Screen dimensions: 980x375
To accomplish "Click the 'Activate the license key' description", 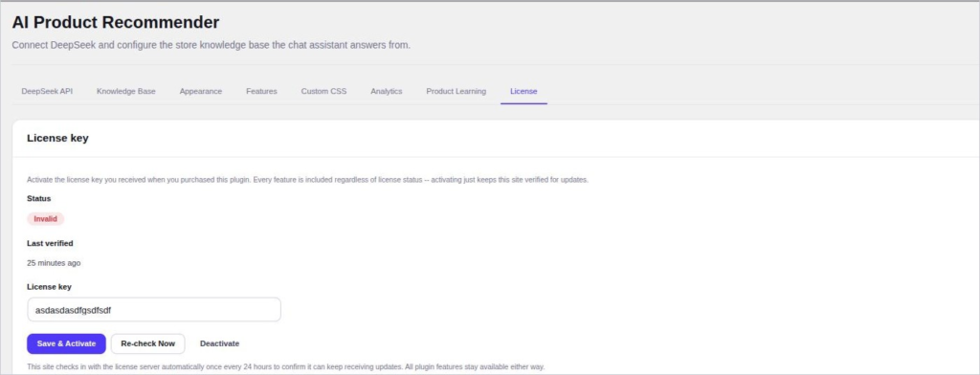I will 307,180.
